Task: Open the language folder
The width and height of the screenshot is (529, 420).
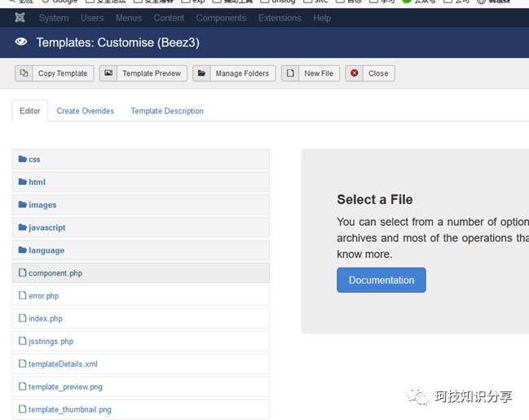Action: pos(46,250)
